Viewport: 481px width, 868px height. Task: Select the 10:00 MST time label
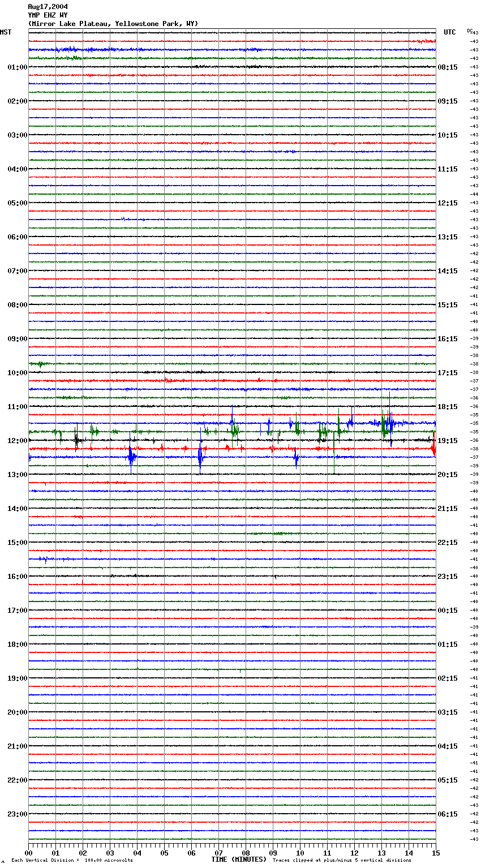tap(18, 373)
